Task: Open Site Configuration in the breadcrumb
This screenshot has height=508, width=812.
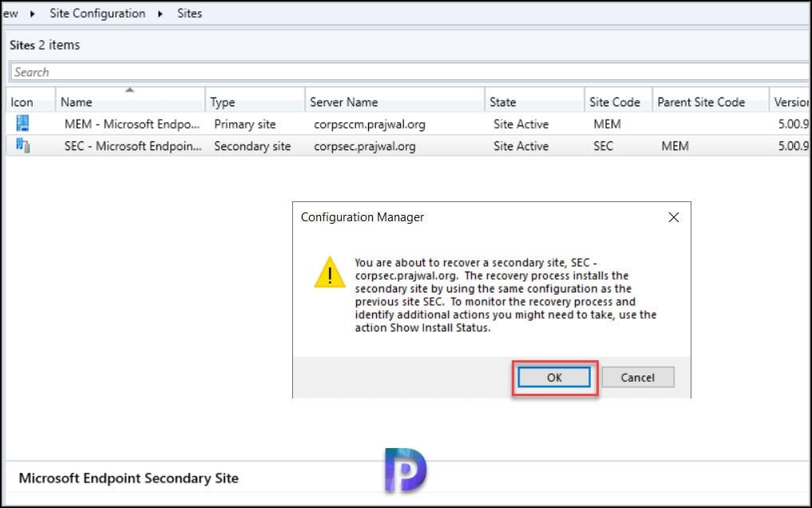Action: coord(97,14)
